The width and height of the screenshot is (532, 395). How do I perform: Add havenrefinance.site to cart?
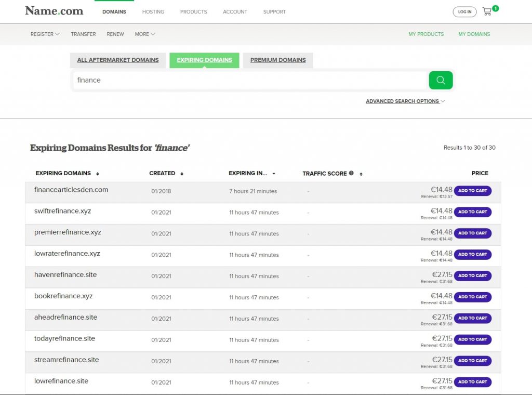coord(472,276)
